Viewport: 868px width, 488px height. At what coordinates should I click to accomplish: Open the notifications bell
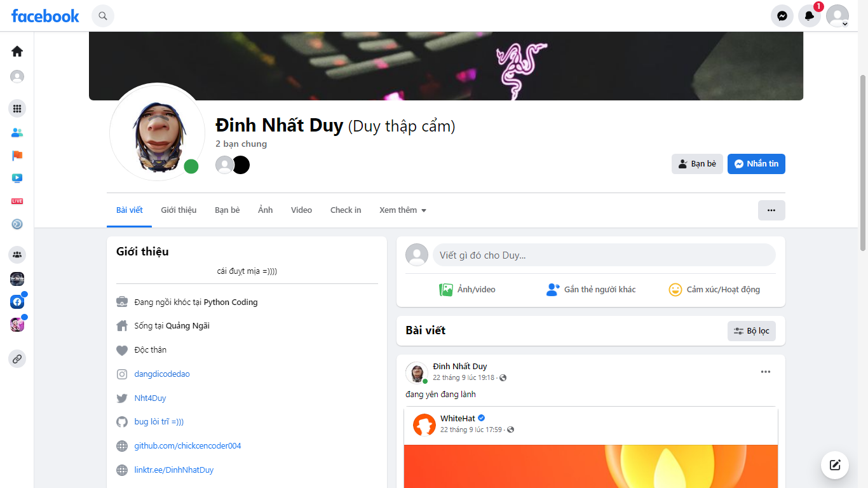810,16
